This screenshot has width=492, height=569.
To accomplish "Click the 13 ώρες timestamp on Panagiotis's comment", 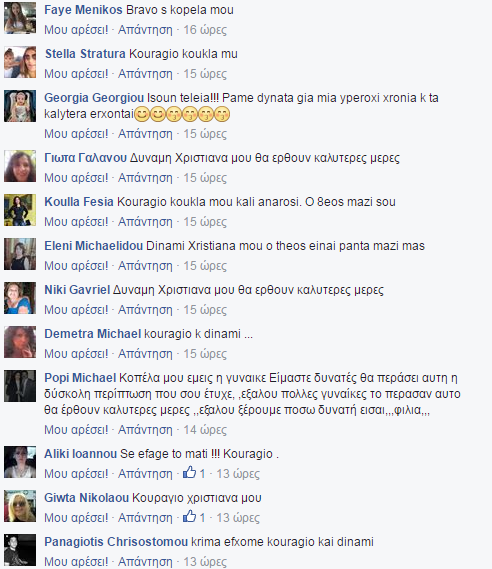I will 205,562.
